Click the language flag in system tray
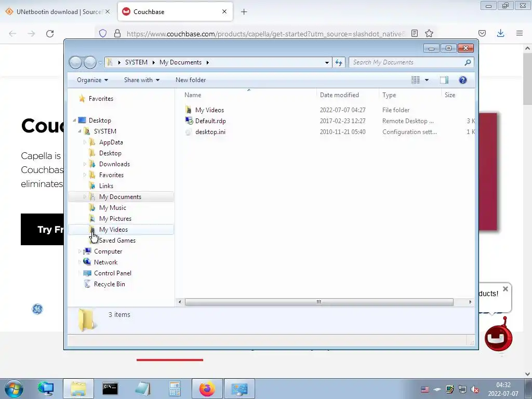Image resolution: width=532 pixels, height=399 pixels. pos(425,390)
